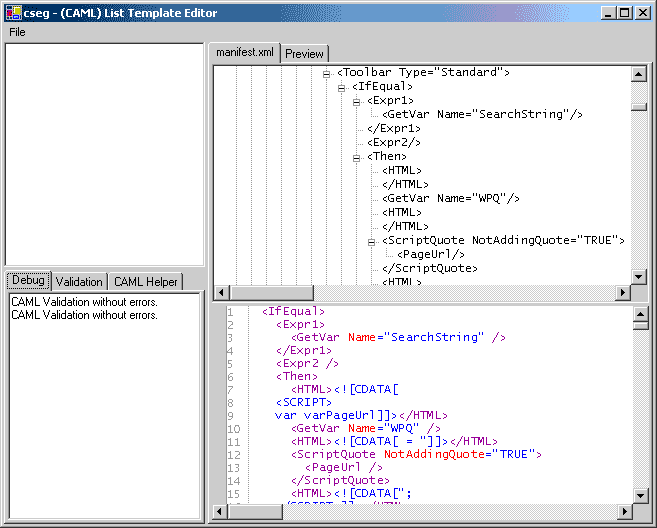Click code line with GetVar Name="SearchString"
The width and height of the screenshot is (657, 528).
(398, 337)
